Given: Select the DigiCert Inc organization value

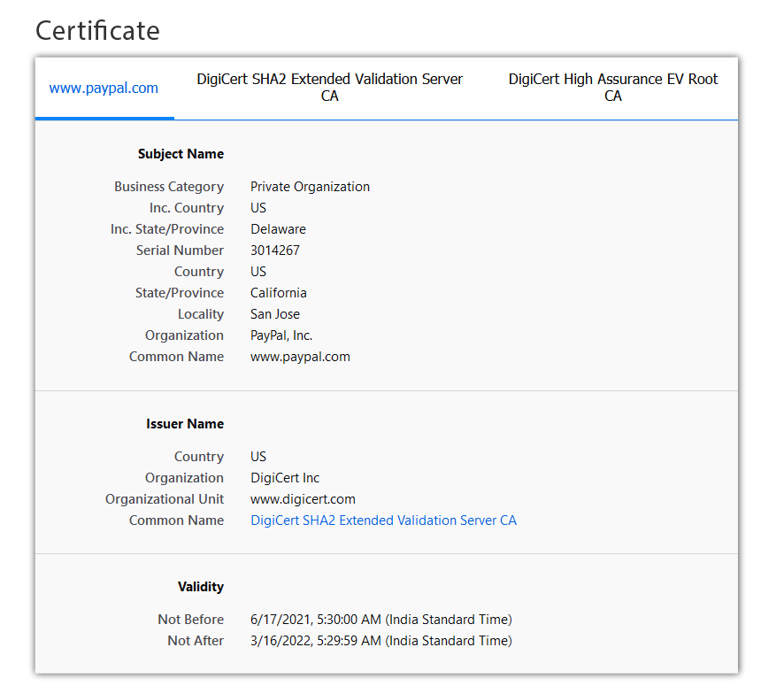Looking at the screenshot, I should 285,478.
